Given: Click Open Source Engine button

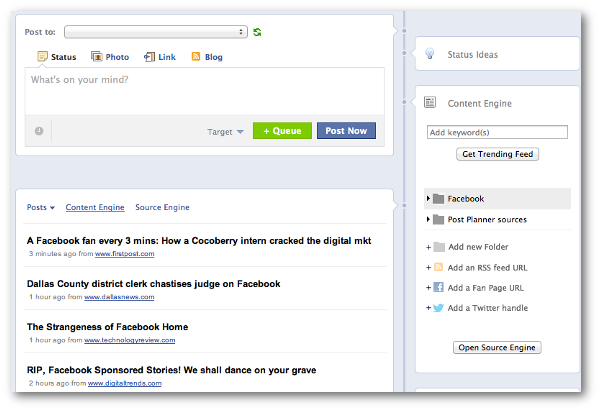Looking at the screenshot, I should (497, 347).
